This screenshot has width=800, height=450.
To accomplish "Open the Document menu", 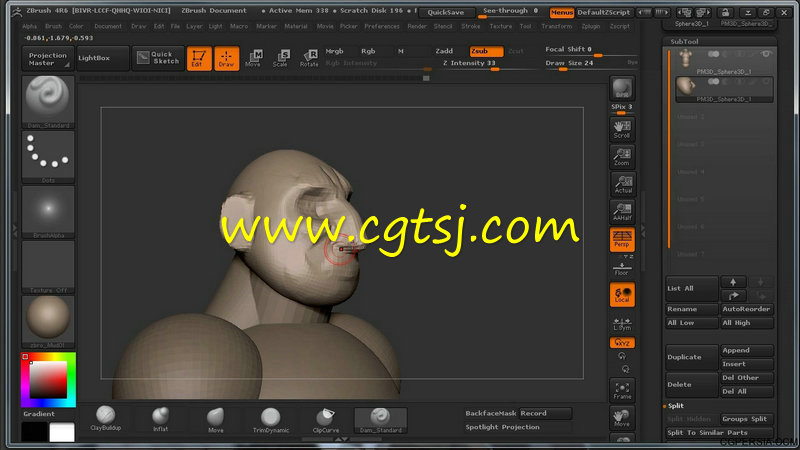I will click(108, 26).
